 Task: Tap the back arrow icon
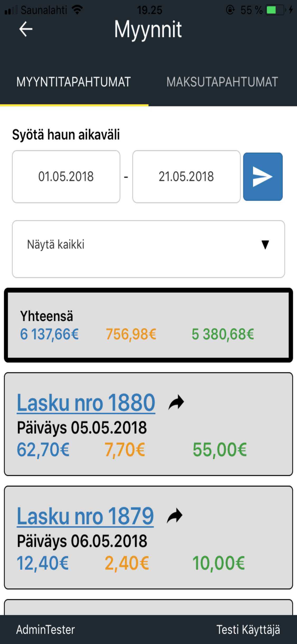[x=26, y=29]
